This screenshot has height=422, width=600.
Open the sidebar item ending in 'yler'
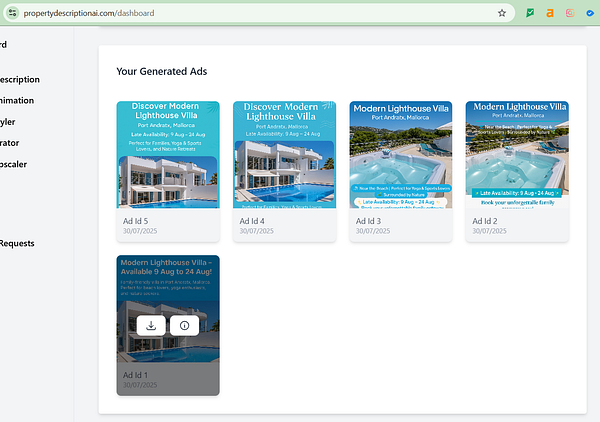click(8, 122)
